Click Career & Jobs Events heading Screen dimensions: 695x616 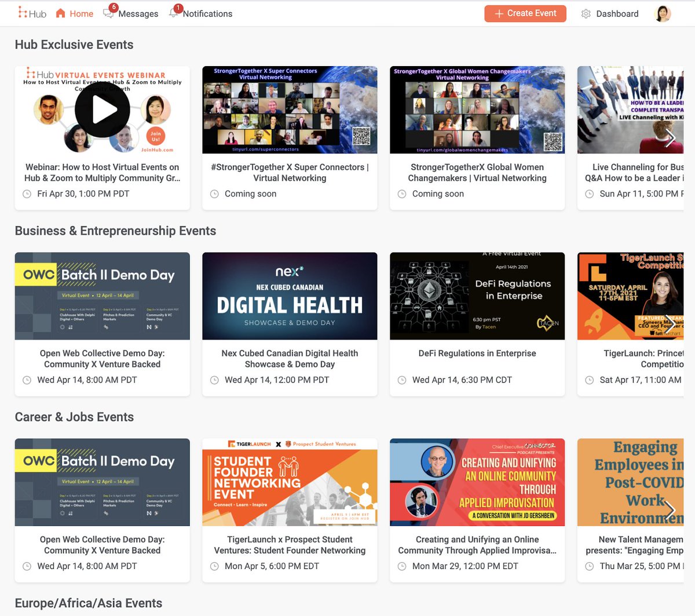[x=74, y=417]
